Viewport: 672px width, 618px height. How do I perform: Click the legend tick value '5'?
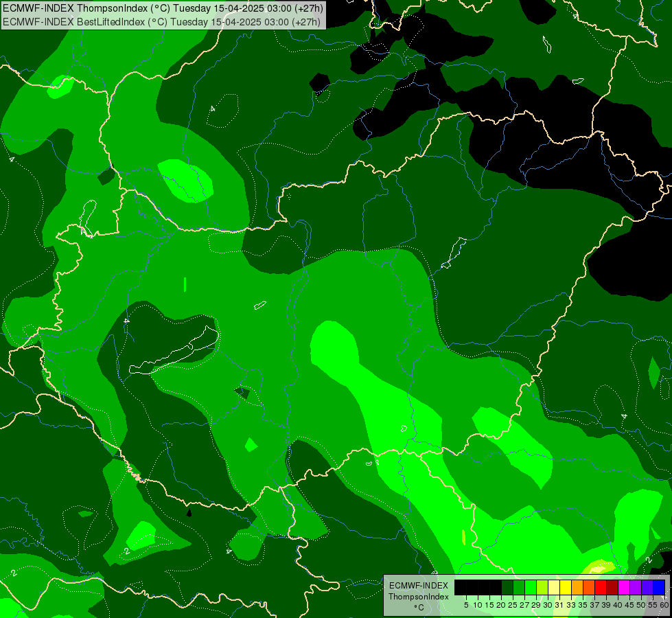click(x=466, y=605)
